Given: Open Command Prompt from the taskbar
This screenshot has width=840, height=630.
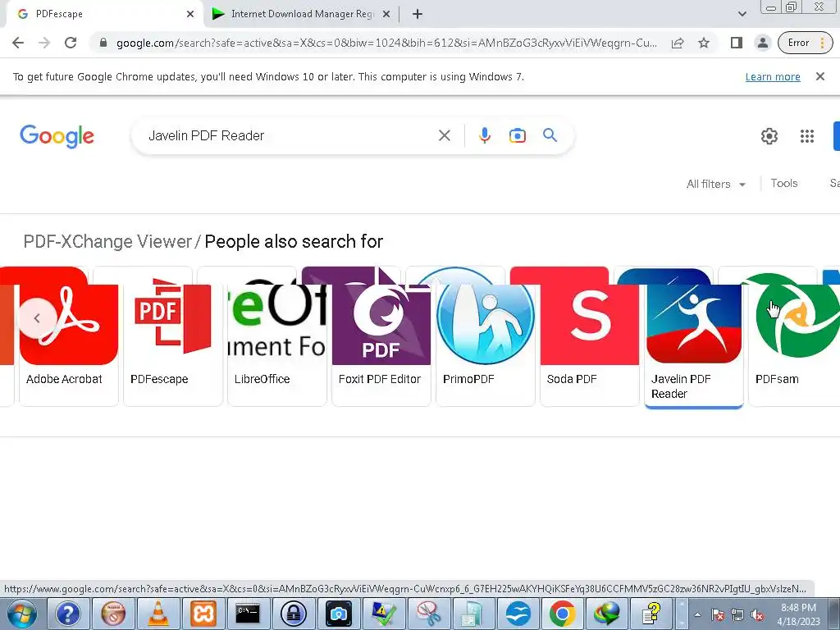Looking at the screenshot, I should [248, 614].
